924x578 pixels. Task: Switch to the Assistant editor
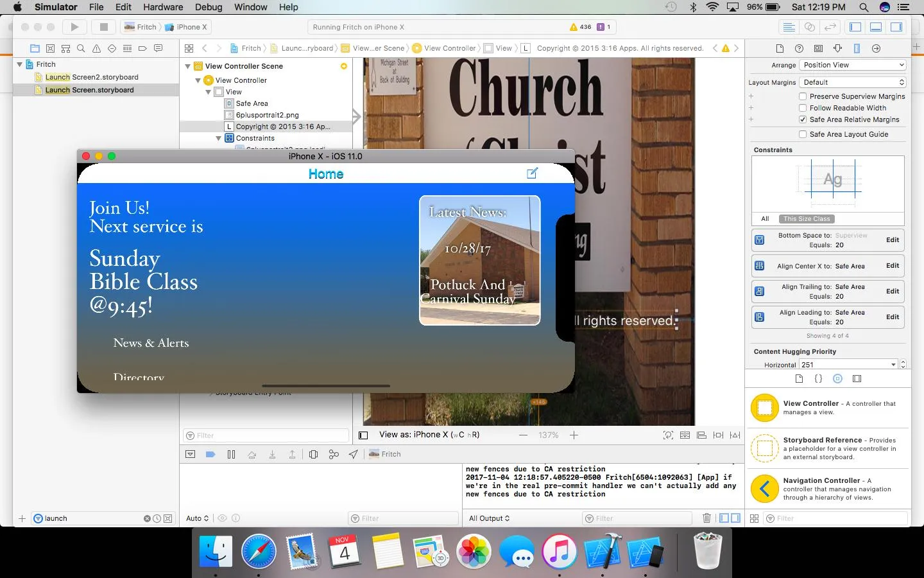(810, 27)
